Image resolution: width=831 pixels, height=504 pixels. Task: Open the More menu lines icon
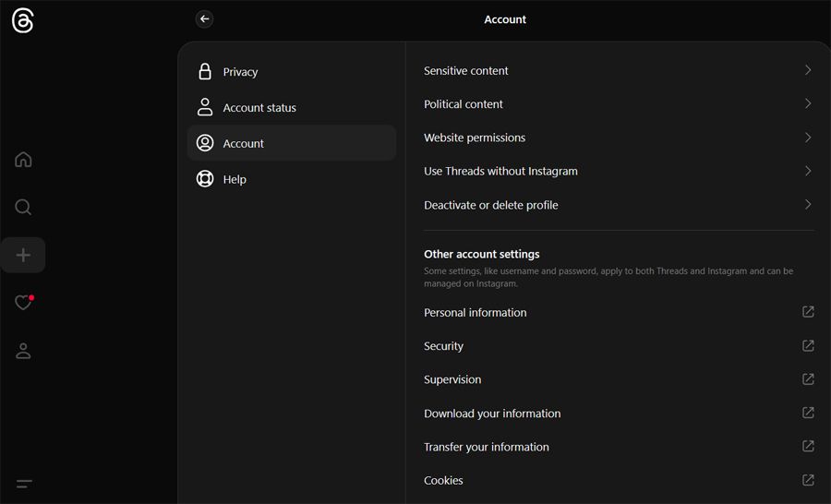[x=24, y=484]
